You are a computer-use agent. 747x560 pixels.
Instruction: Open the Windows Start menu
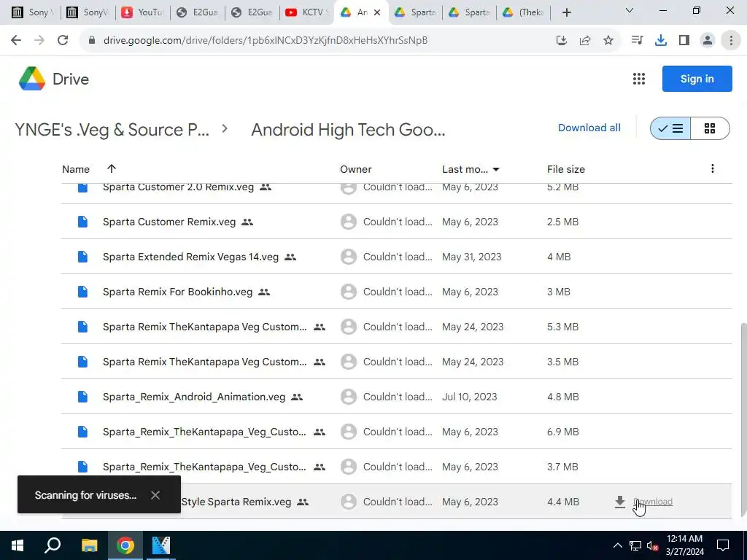point(18,545)
